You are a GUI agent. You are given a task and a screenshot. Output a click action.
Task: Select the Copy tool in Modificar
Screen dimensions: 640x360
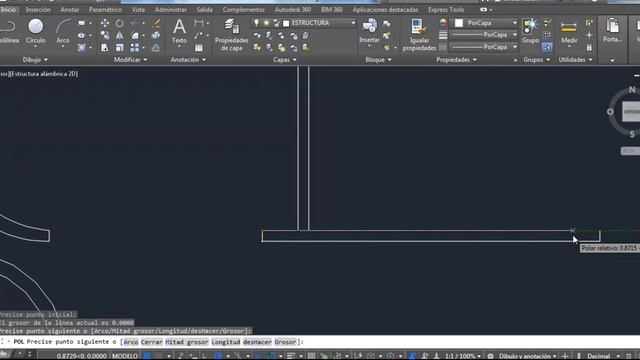105,36
